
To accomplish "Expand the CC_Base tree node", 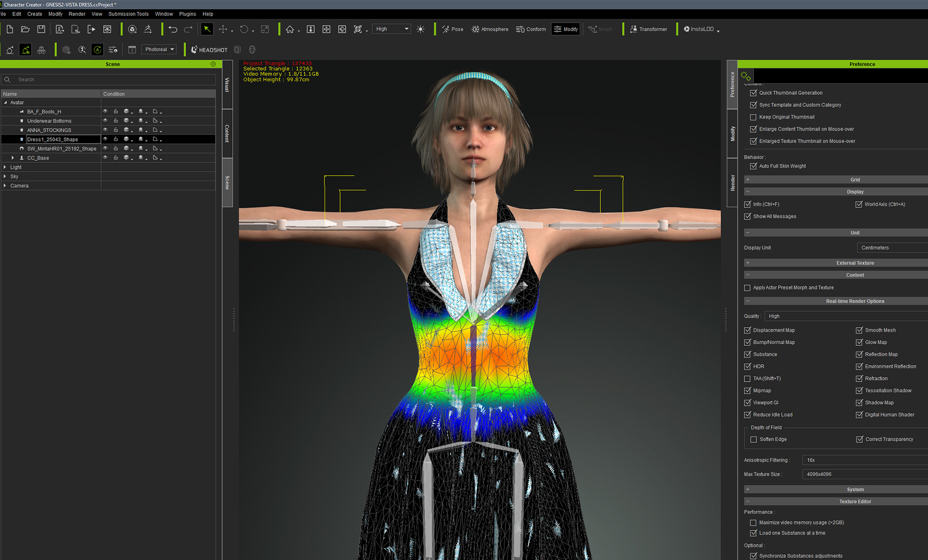I will [x=13, y=158].
